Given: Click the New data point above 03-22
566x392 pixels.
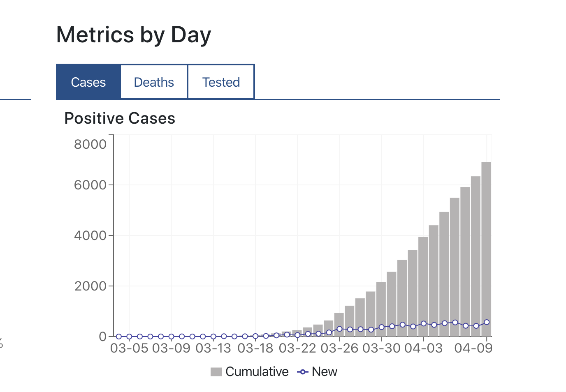Looking at the screenshot, I should (297, 335).
